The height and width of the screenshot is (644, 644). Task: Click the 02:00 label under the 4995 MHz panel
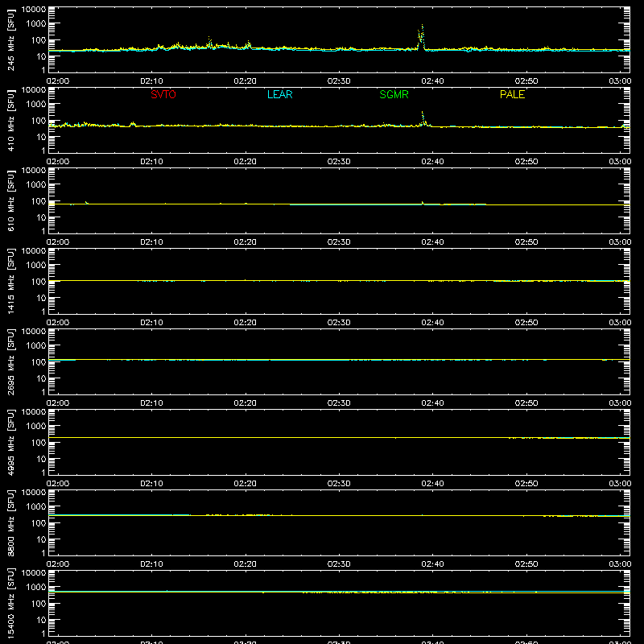58,484
